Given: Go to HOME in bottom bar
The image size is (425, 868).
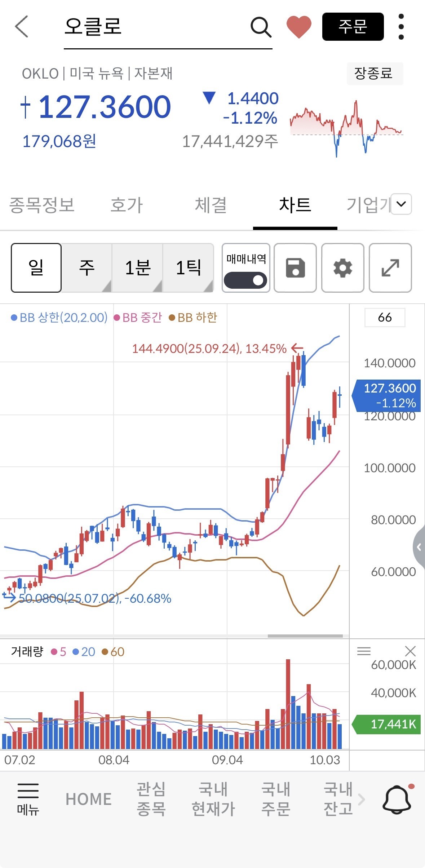Looking at the screenshot, I should (x=88, y=799).
